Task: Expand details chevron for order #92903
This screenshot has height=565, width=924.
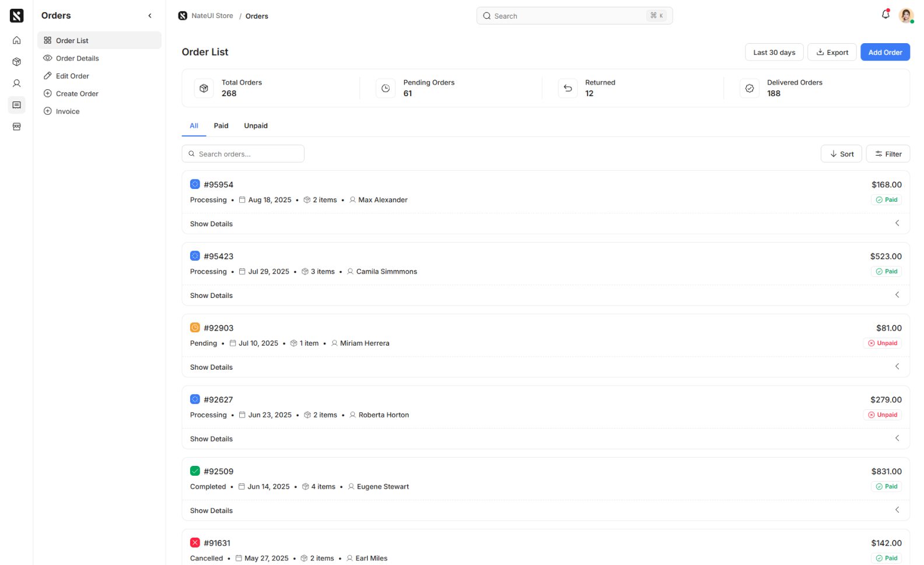Action: tap(897, 367)
